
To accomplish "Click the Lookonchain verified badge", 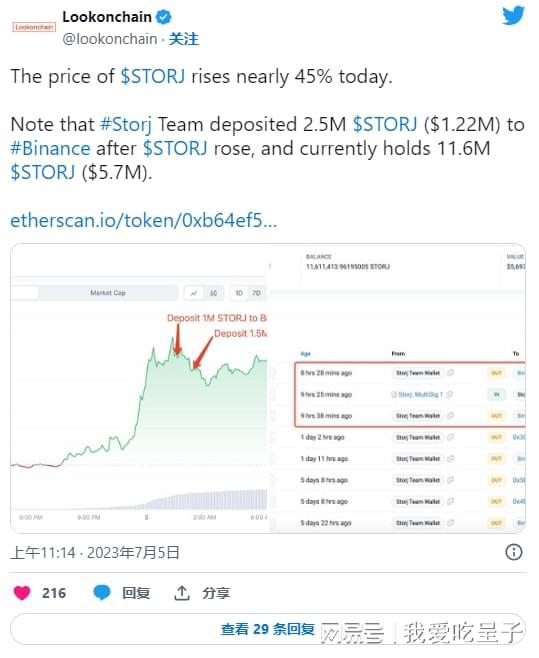I will 163,17.
